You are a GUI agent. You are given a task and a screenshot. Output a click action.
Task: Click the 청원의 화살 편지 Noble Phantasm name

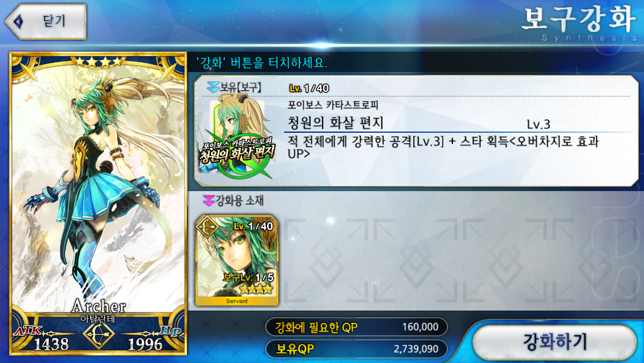click(x=336, y=123)
